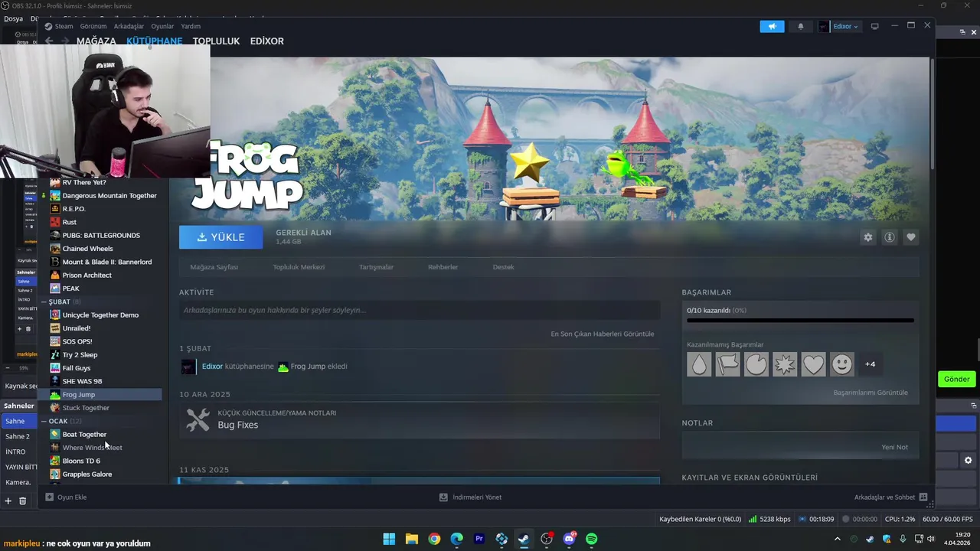
Task: Go back with the Steam navigation arrow
Action: tap(49, 41)
